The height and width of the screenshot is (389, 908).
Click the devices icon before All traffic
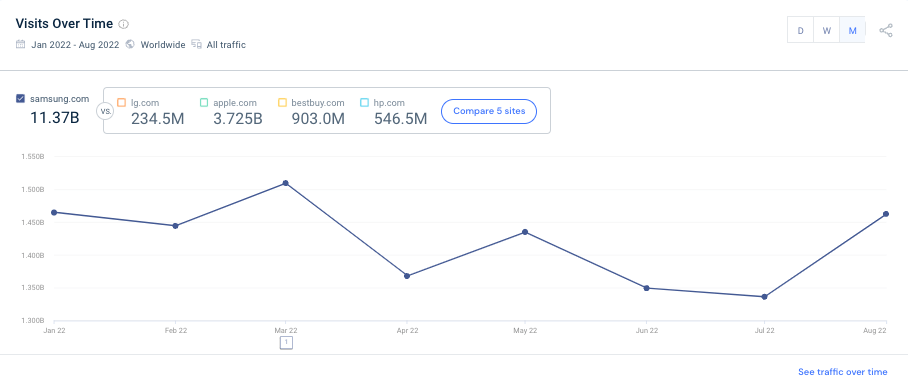(x=197, y=45)
